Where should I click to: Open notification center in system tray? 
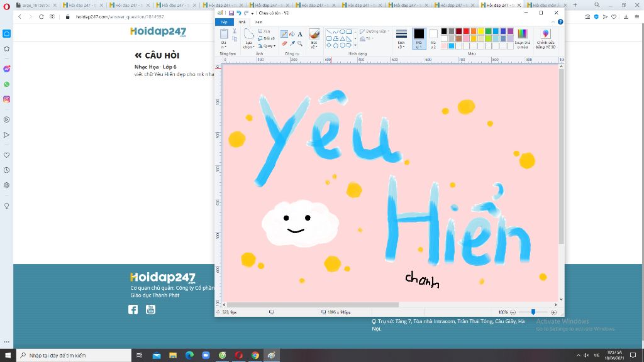pyautogui.click(x=633, y=355)
